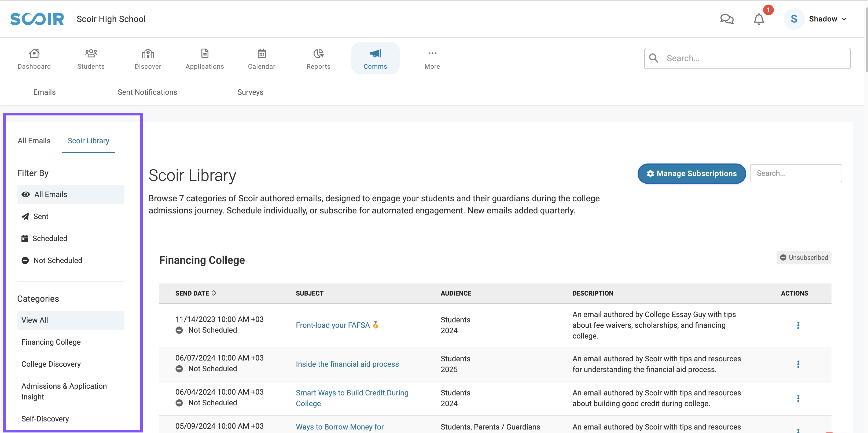868x433 pixels.
Task: Open the More menu
Action: coord(432,58)
